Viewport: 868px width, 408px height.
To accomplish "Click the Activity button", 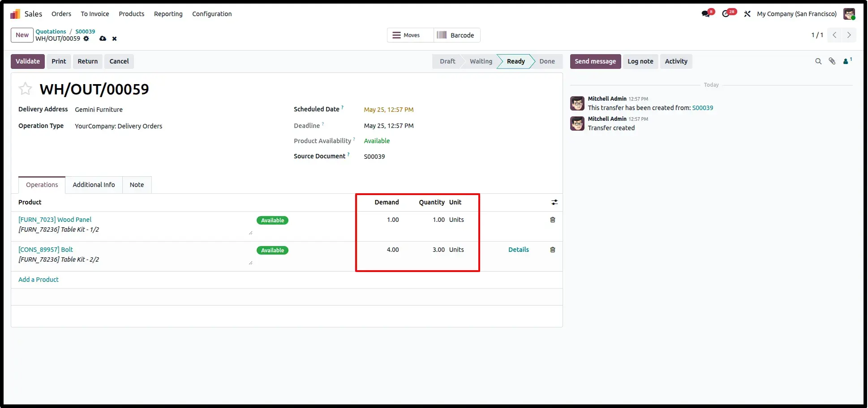I will click(676, 61).
